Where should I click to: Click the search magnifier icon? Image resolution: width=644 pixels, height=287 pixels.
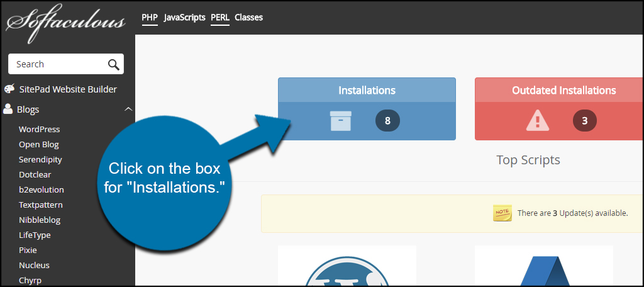(113, 64)
